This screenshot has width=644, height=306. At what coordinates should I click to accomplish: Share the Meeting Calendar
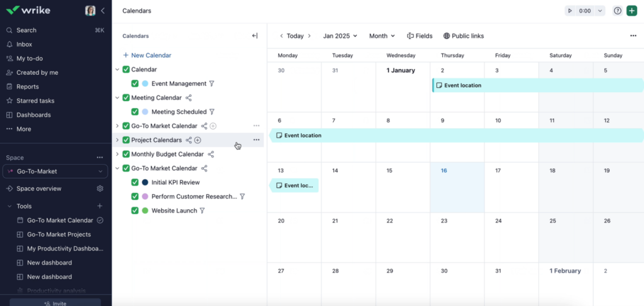(x=189, y=97)
